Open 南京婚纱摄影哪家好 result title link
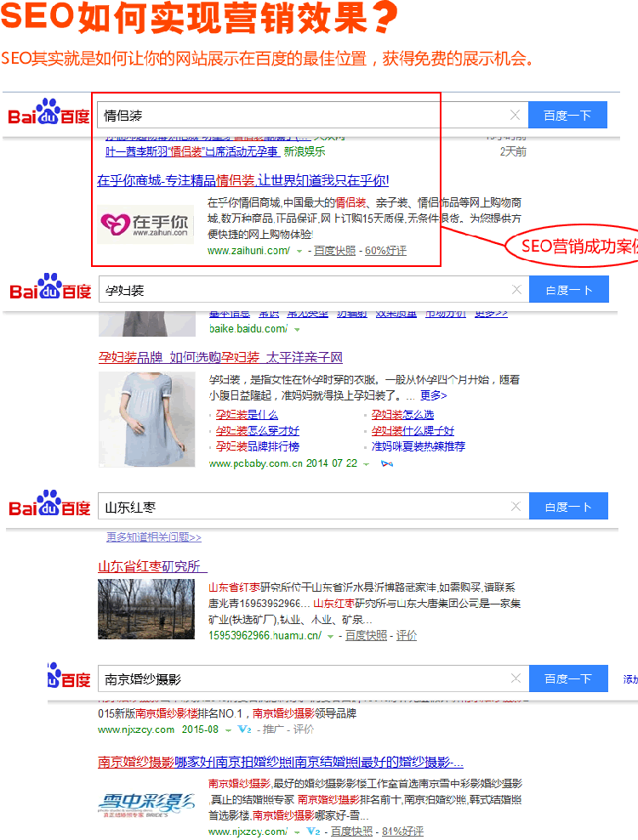 coord(281,763)
